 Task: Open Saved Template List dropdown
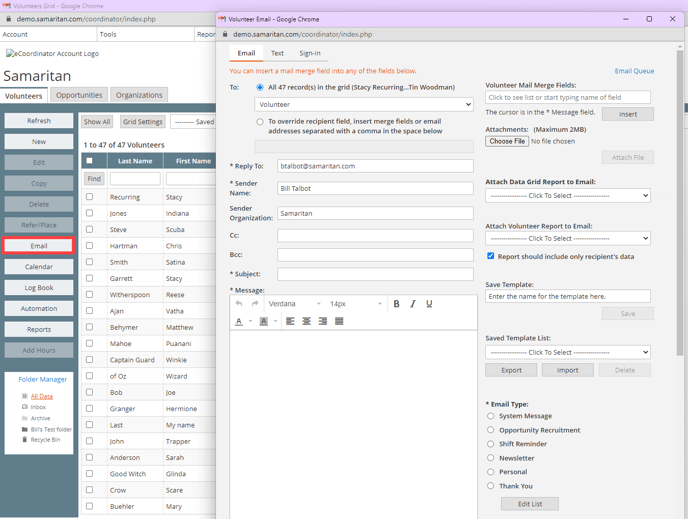point(568,352)
